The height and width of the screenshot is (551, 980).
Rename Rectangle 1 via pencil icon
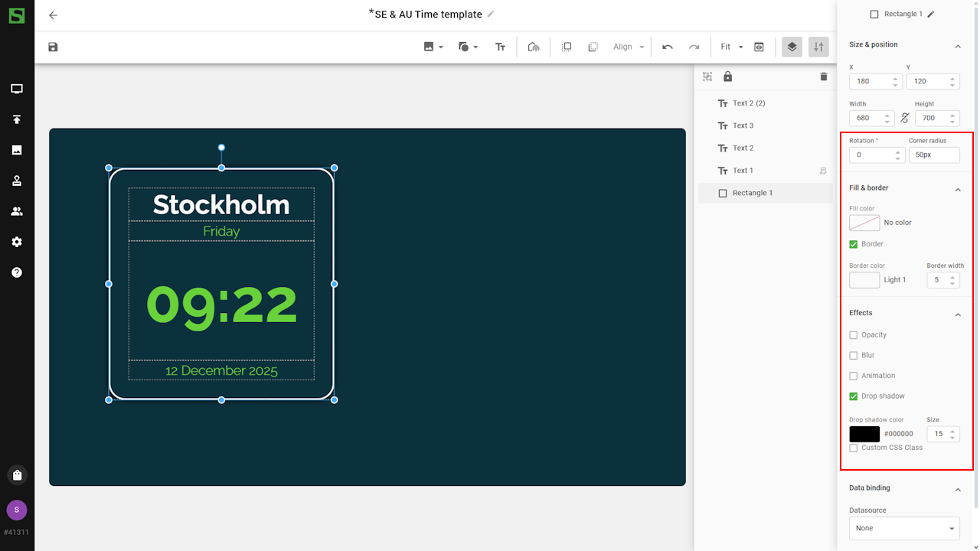[x=931, y=14]
